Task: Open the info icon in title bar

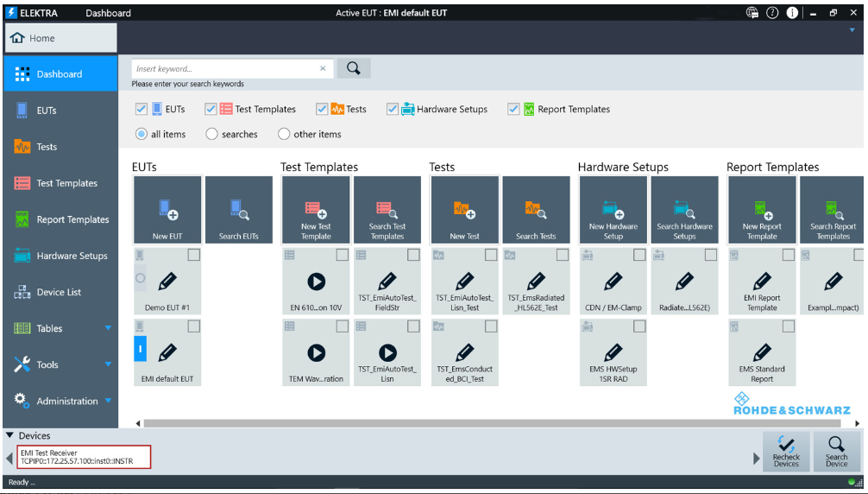Action: click(x=792, y=12)
